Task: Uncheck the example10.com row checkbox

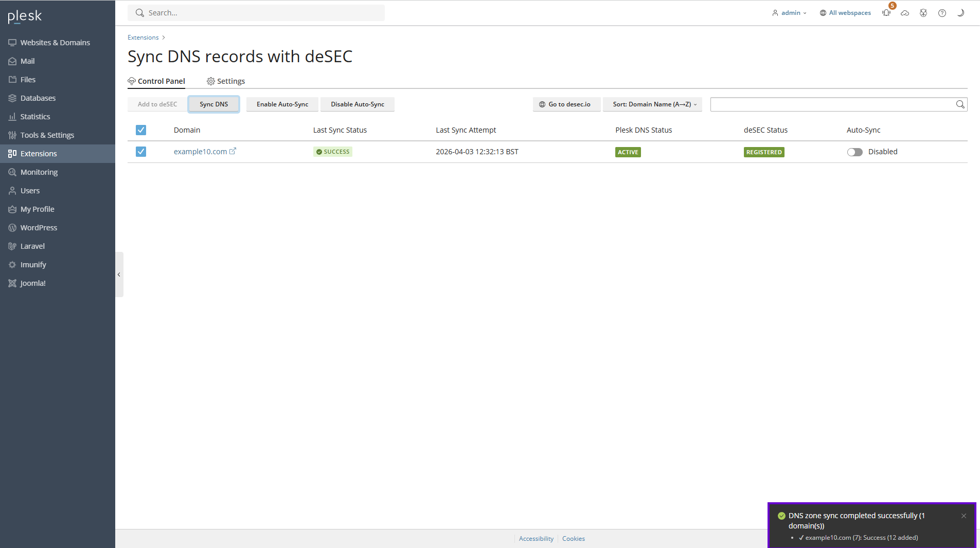Action: tap(140, 152)
